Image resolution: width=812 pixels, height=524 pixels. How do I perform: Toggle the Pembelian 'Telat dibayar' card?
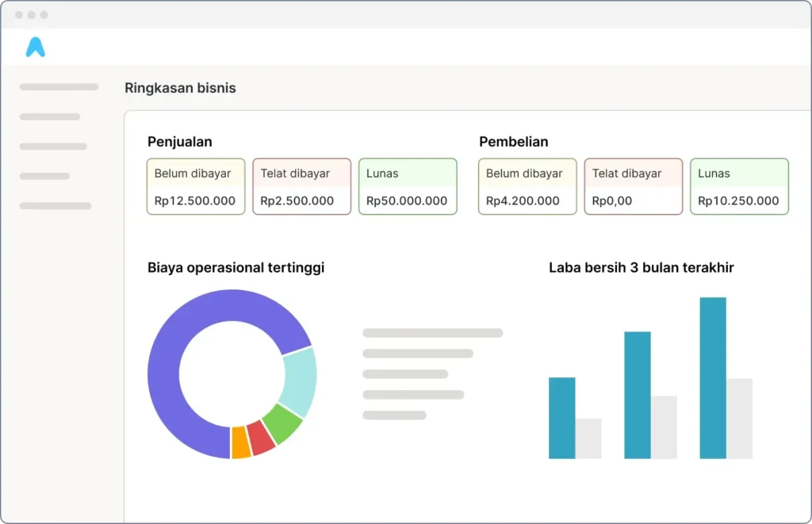pyautogui.click(x=633, y=186)
